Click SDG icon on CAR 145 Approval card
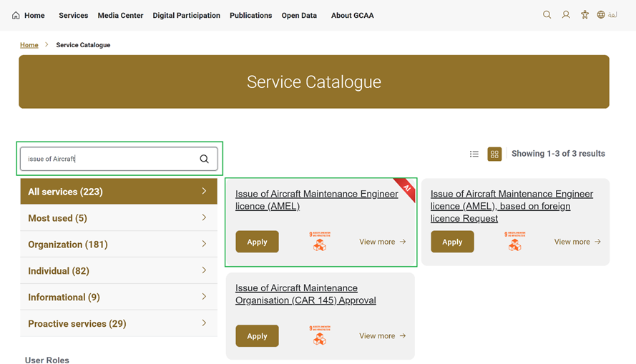This screenshot has width=636, height=364. [320, 335]
